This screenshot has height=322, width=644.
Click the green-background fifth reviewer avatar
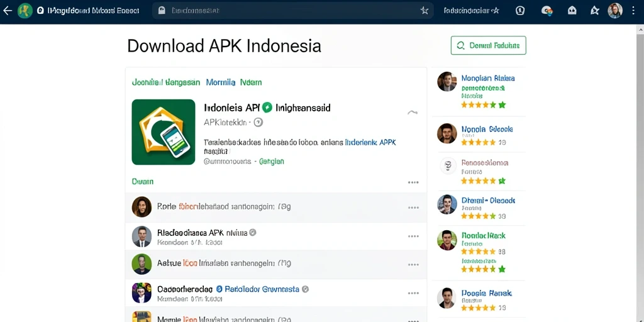click(447, 240)
